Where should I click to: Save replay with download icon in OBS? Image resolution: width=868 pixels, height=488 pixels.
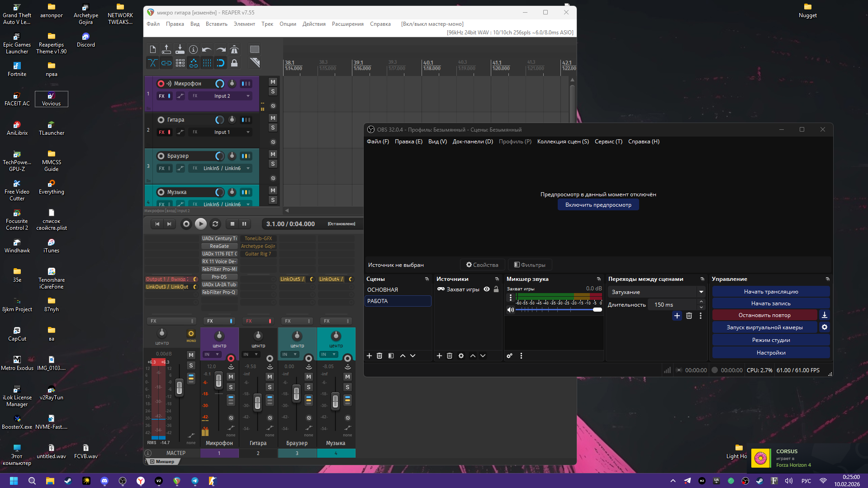tap(825, 315)
